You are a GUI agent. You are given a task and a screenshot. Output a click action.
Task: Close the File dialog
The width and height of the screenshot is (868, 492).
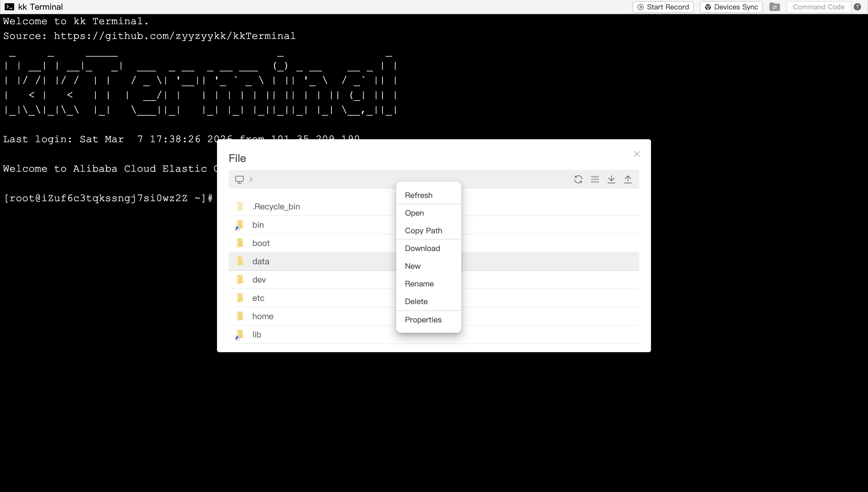point(637,154)
